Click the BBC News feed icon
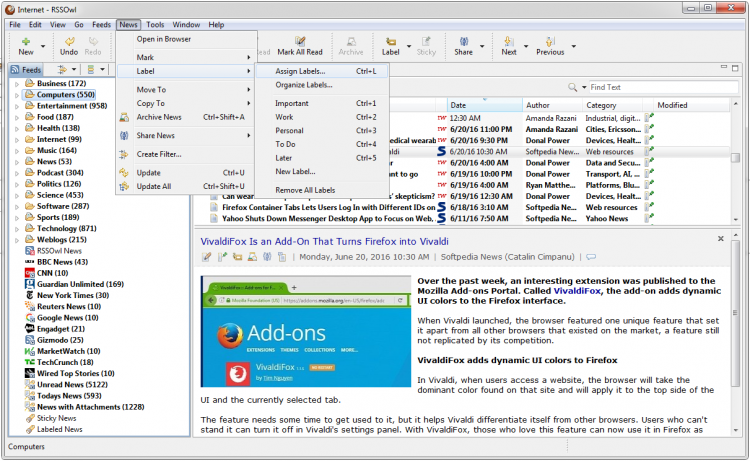 [30, 262]
